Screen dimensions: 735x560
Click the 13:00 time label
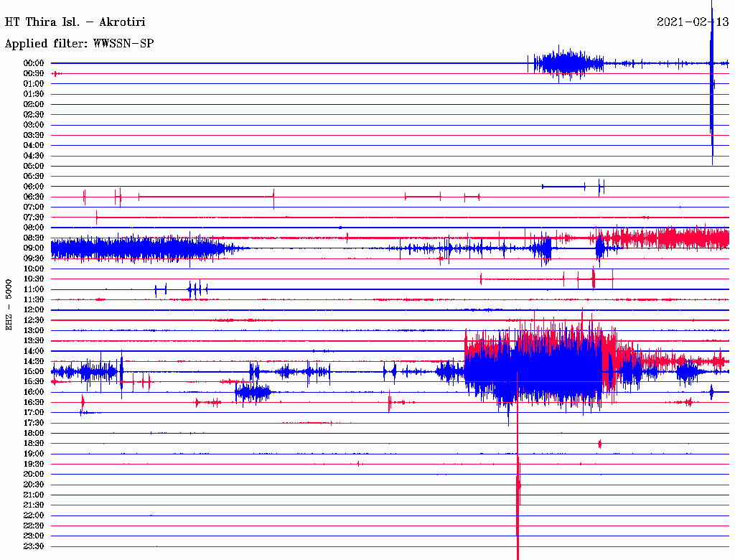click(x=34, y=331)
